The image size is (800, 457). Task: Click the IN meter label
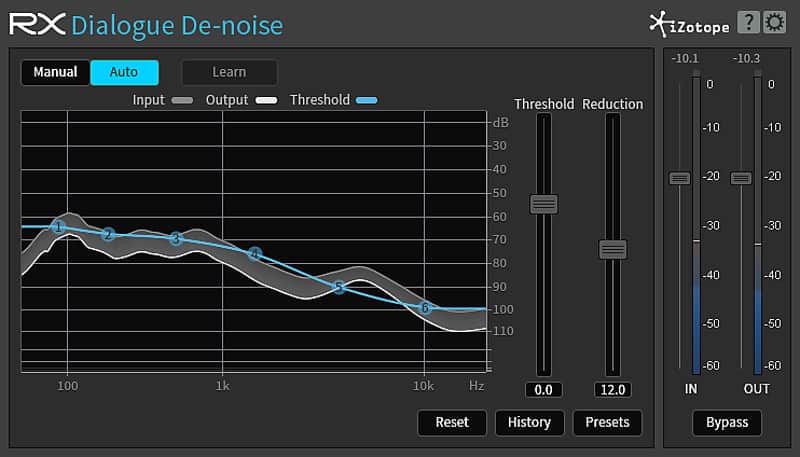click(691, 389)
